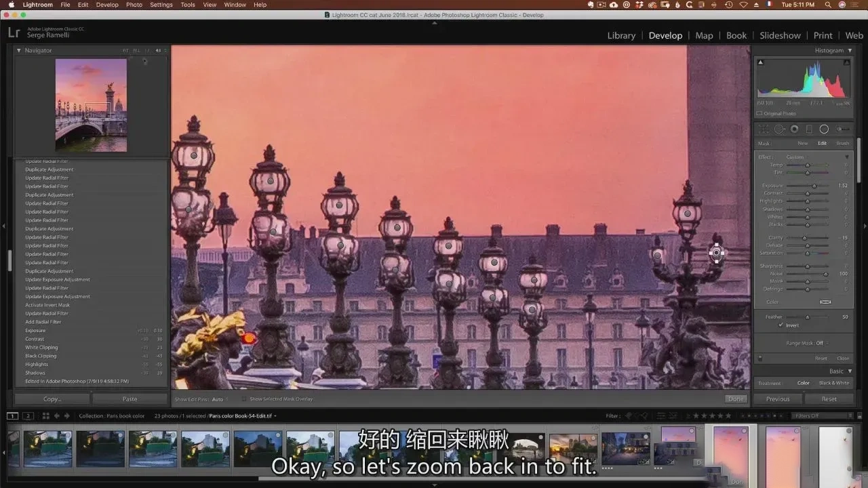The height and width of the screenshot is (488, 868).
Task: Select 'Activate Invert Mask' history step
Action: coord(47,305)
